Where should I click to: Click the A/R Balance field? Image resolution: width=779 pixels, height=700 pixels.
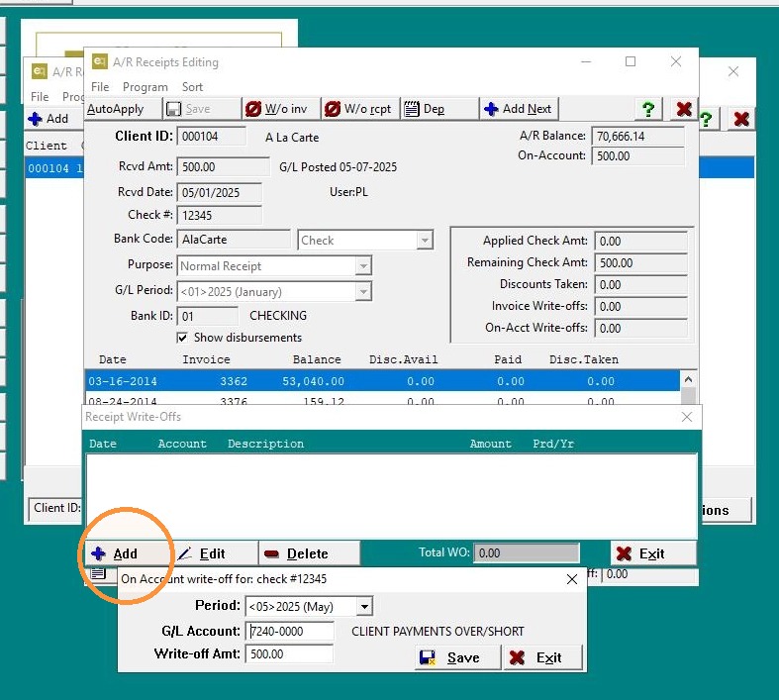pyautogui.click(x=637, y=136)
